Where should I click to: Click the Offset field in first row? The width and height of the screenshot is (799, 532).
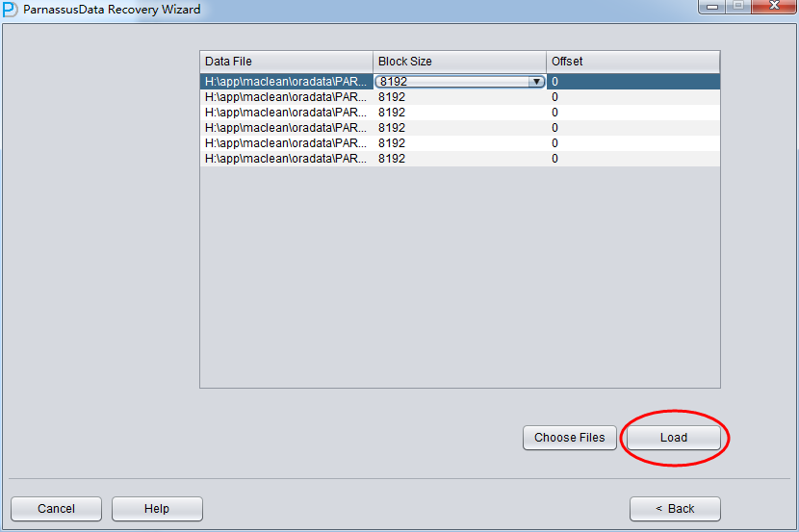coord(632,82)
